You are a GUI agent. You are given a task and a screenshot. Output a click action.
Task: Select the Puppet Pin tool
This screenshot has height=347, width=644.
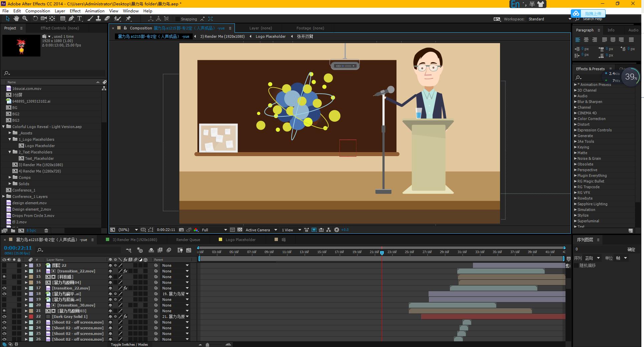tap(129, 19)
